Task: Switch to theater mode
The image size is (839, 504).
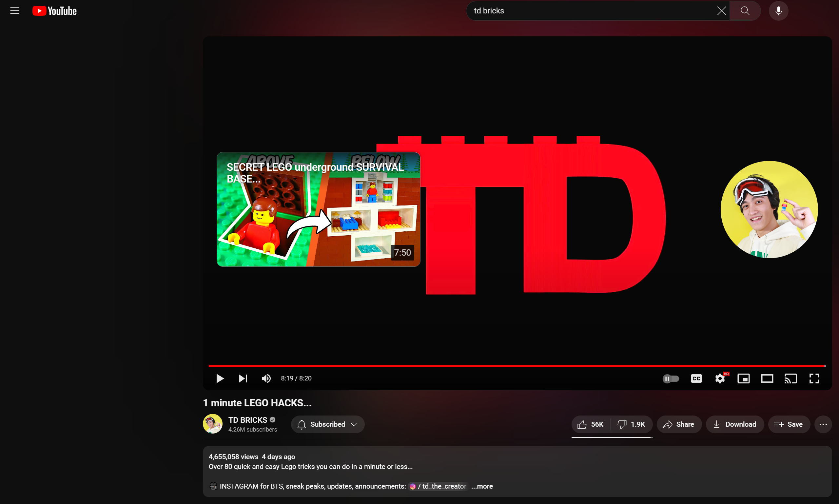Action: click(767, 378)
